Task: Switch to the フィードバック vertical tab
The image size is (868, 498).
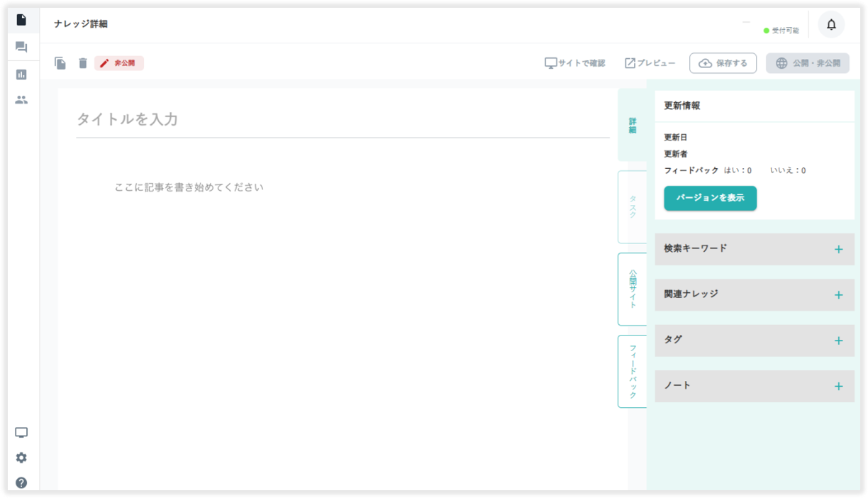Action: pyautogui.click(x=633, y=371)
